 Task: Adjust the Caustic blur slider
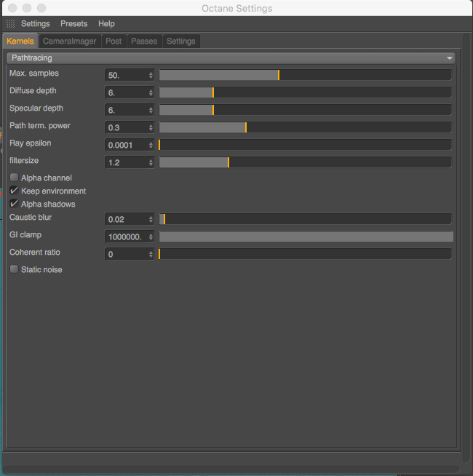(305, 219)
